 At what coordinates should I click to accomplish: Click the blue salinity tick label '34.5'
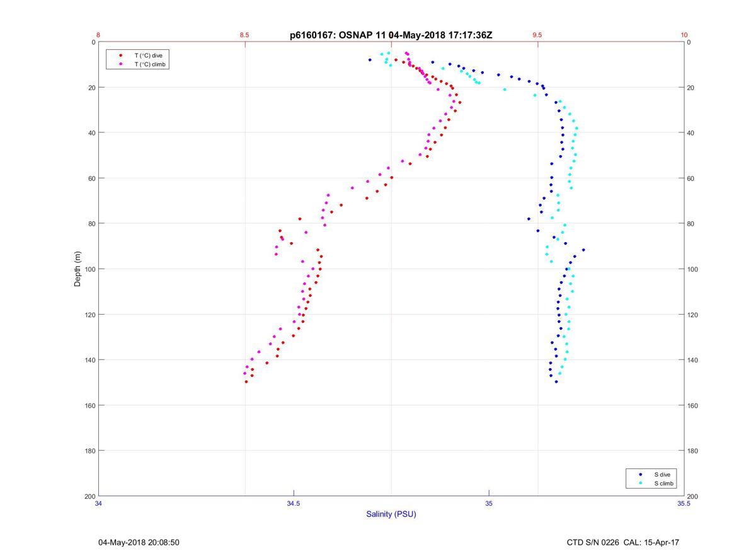click(294, 504)
